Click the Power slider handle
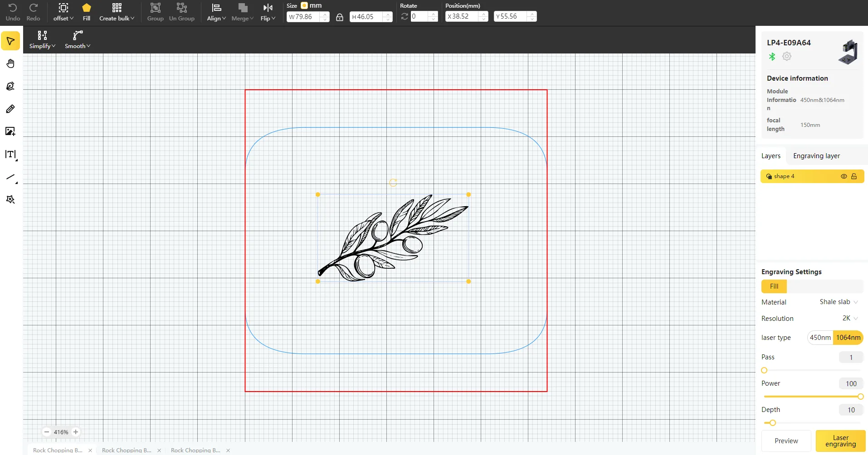 click(x=860, y=397)
